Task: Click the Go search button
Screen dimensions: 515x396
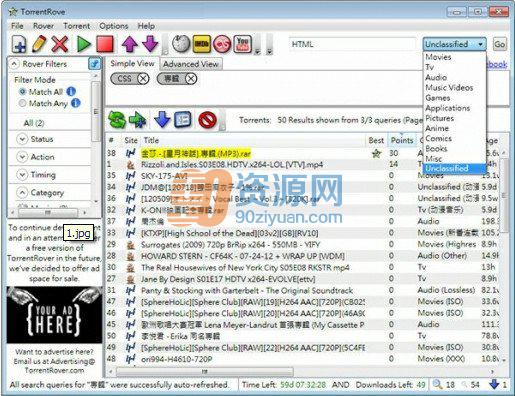Action: (499, 44)
